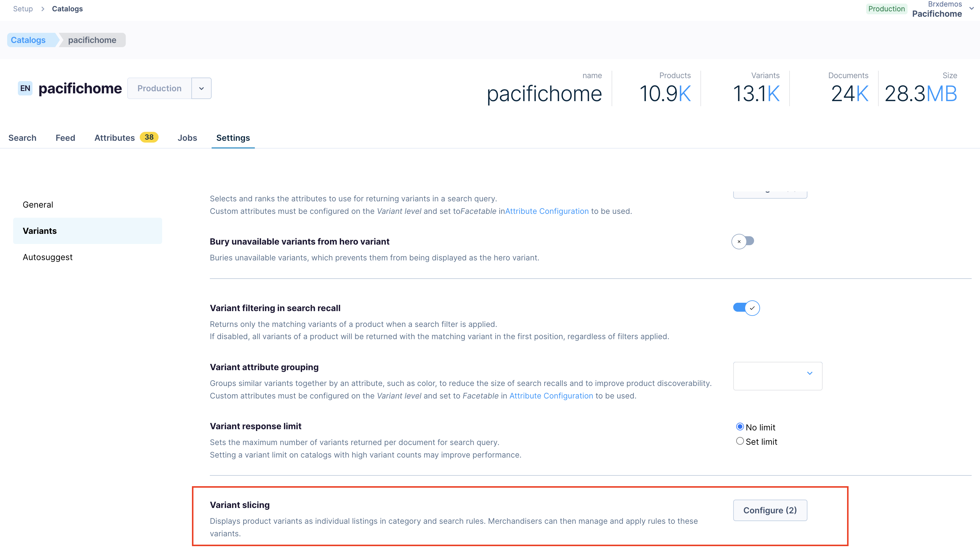This screenshot has height=553, width=980.
Task: Toggle Bury unavailable variants from hero variant
Action: click(x=743, y=241)
